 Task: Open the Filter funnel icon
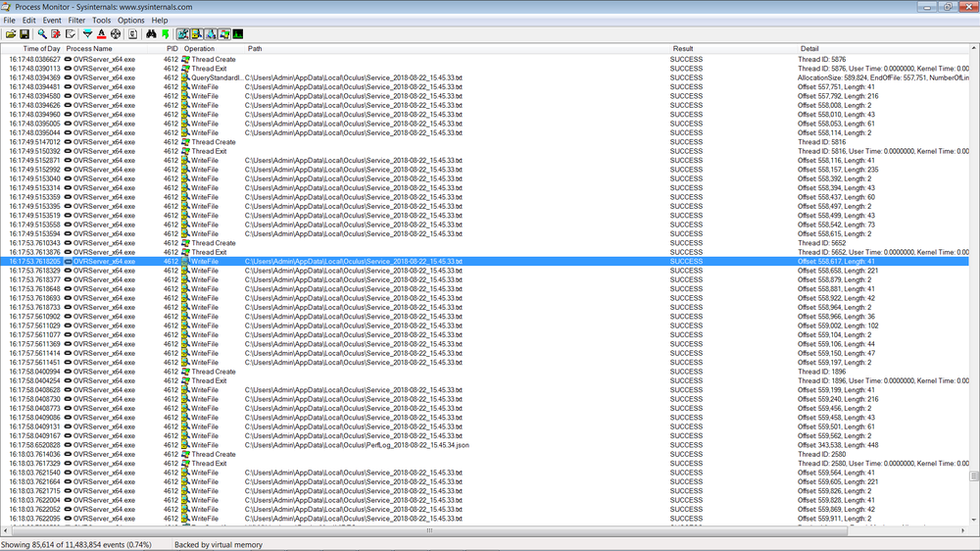87,34
